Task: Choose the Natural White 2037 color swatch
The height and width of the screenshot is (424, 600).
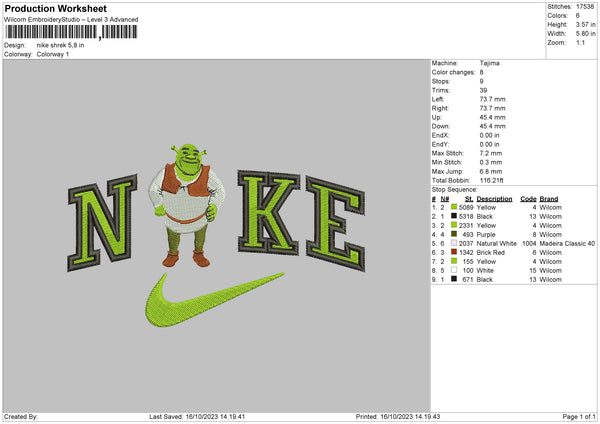Action: pyautogui.click(x=454, y=243)
